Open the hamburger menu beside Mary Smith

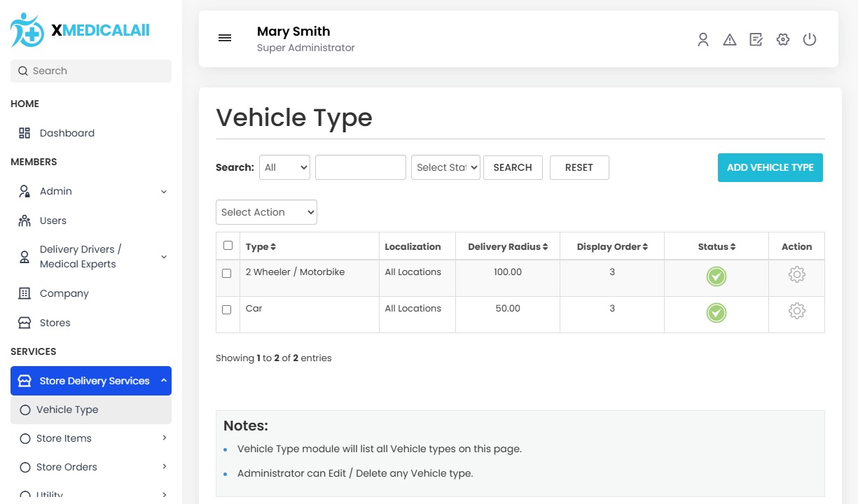tap(225, 38)
